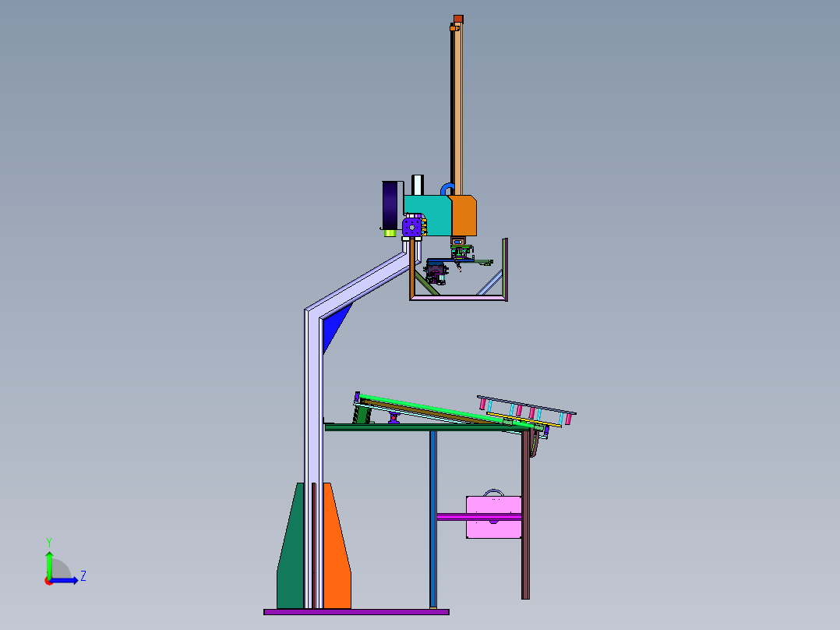Select the dark green trapezoid base support
840x630 pixels.
(x=291, y=546)
